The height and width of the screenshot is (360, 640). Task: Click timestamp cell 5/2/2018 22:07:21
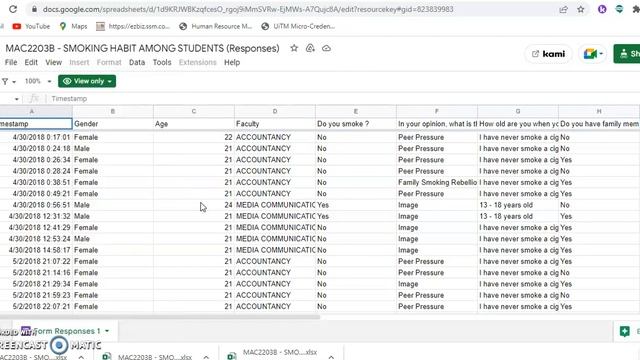[x=36, y=307]
